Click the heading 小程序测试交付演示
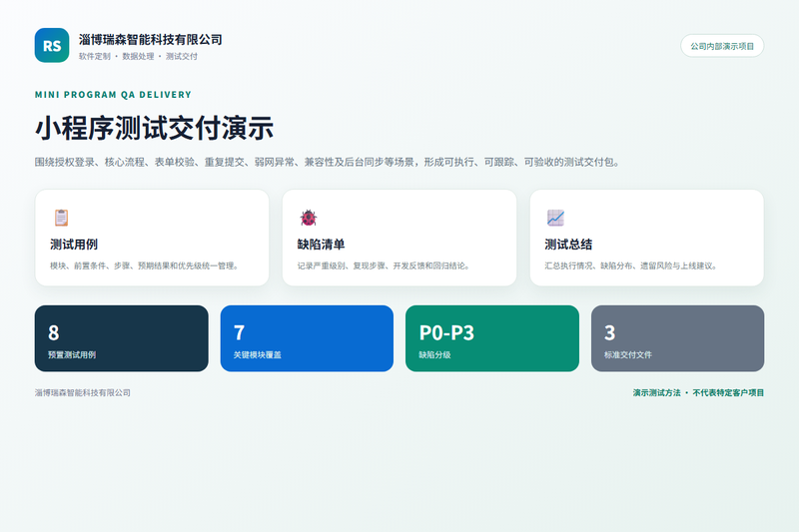 tap(155, 128)
